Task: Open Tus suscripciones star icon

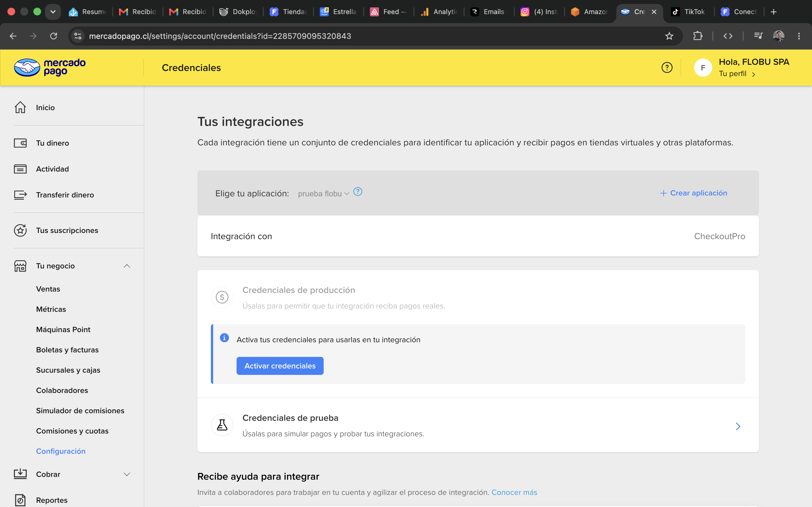Action: (20, 230)
